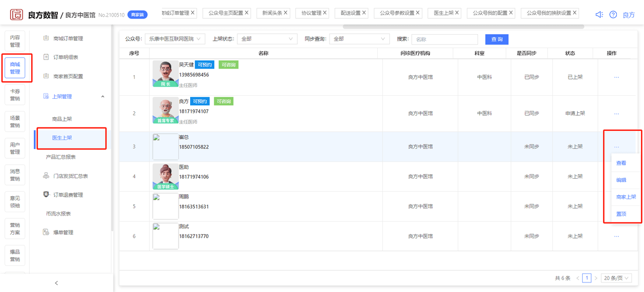This screenshot has width=644, height=292.
Task: Open 场景营销 in the left navigation
Action: (15, 121)
